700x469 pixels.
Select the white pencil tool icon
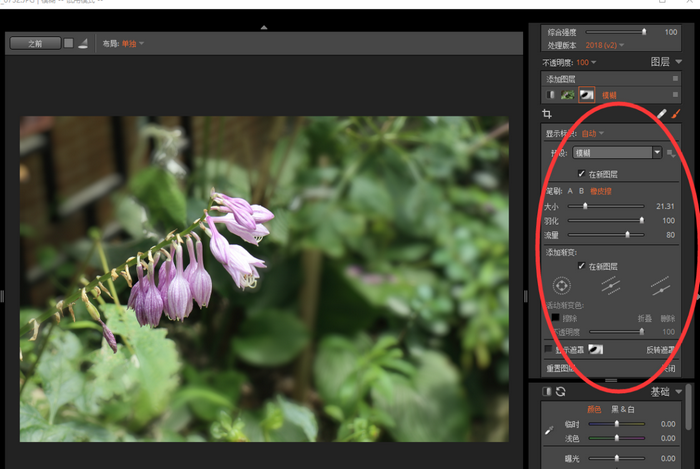pos(661,115)
